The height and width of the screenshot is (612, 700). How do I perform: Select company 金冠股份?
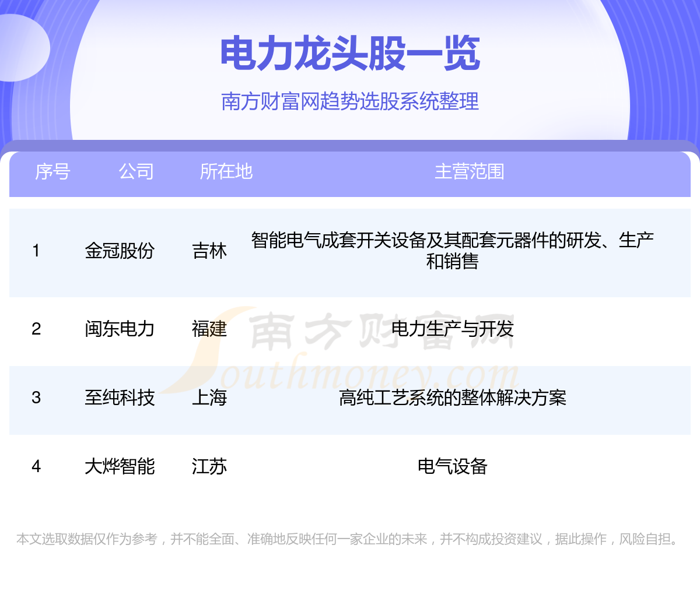click(120, 251)
